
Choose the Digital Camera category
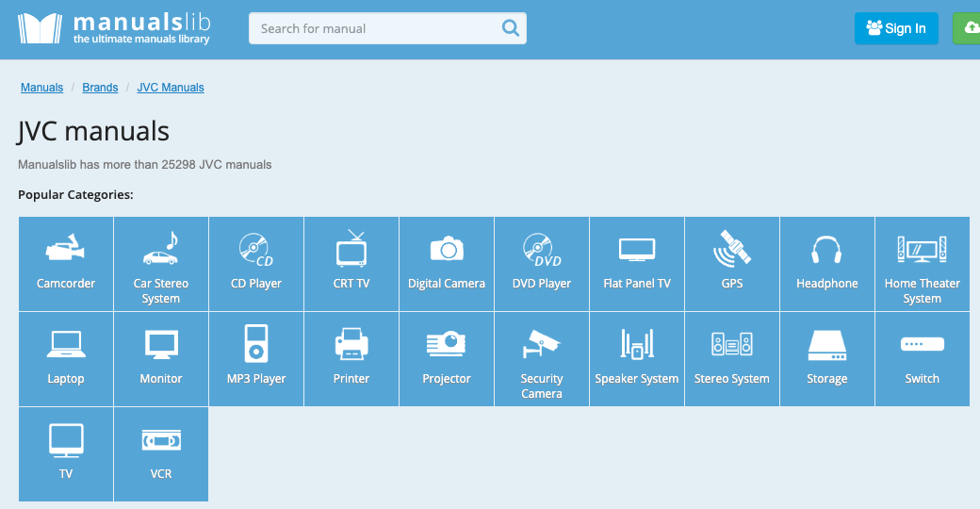click(447, 264)
